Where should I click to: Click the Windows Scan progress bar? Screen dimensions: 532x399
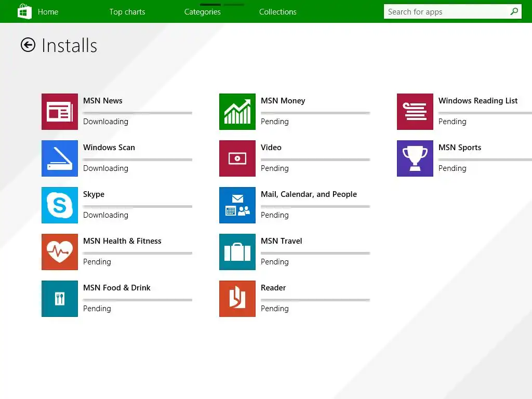(x=138, y=160)
